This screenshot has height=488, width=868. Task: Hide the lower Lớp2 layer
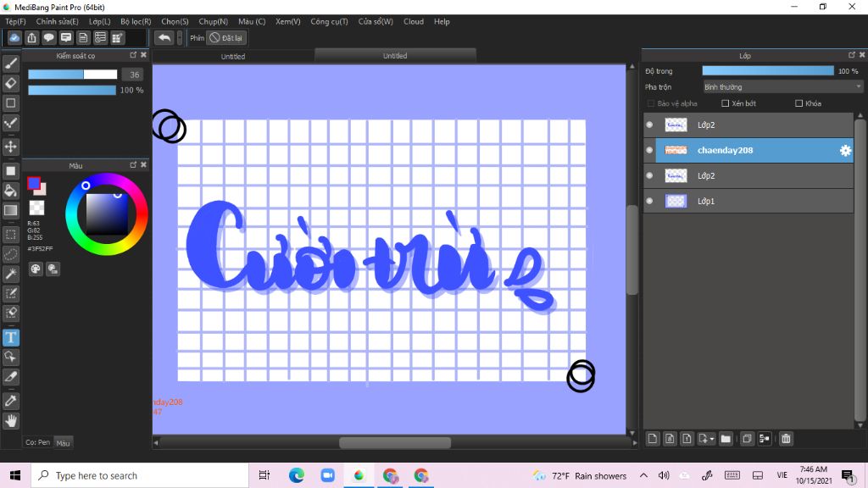[x=649, y=176]
